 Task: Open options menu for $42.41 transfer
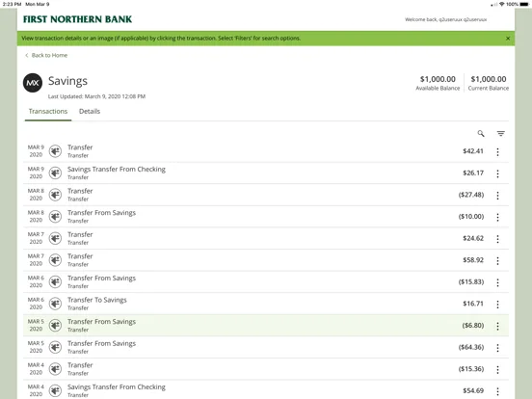pyautogui.click(x=497, y=151)
